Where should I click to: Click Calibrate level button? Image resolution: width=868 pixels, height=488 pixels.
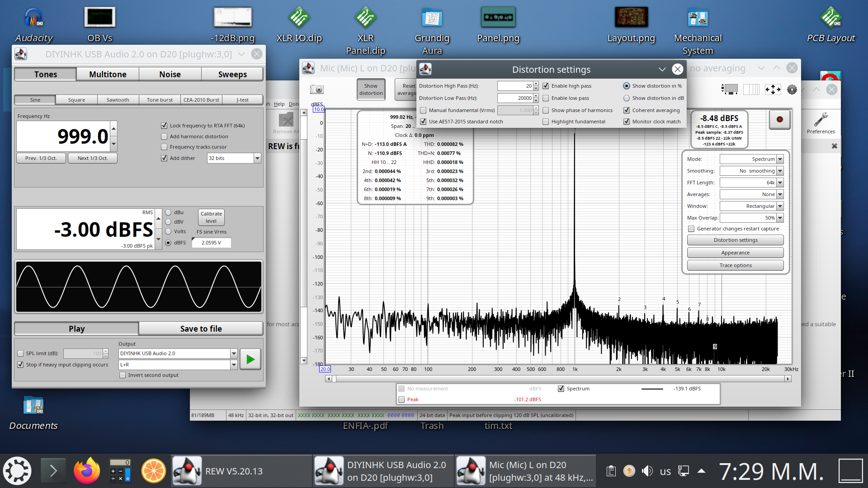[x=211, y=217]
